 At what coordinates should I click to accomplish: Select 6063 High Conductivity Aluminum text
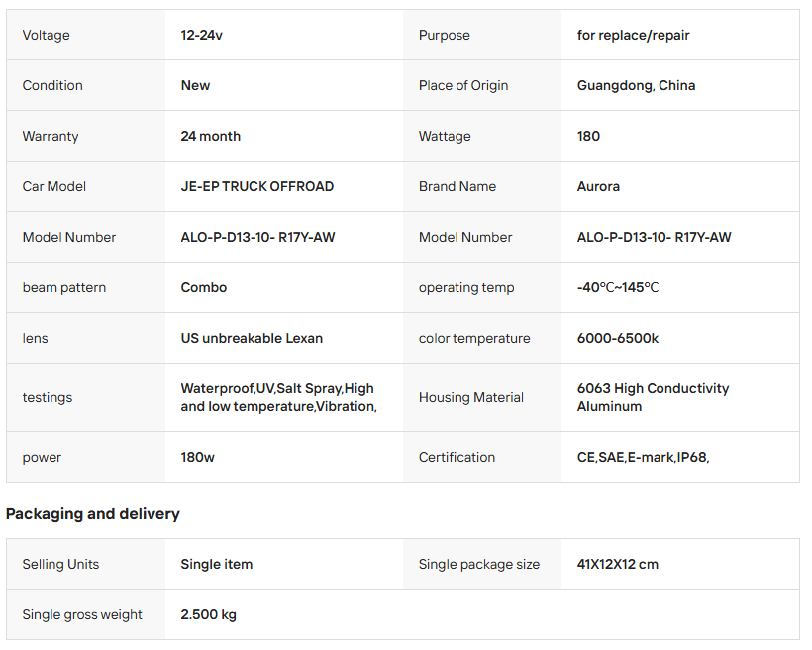point(653,397)
